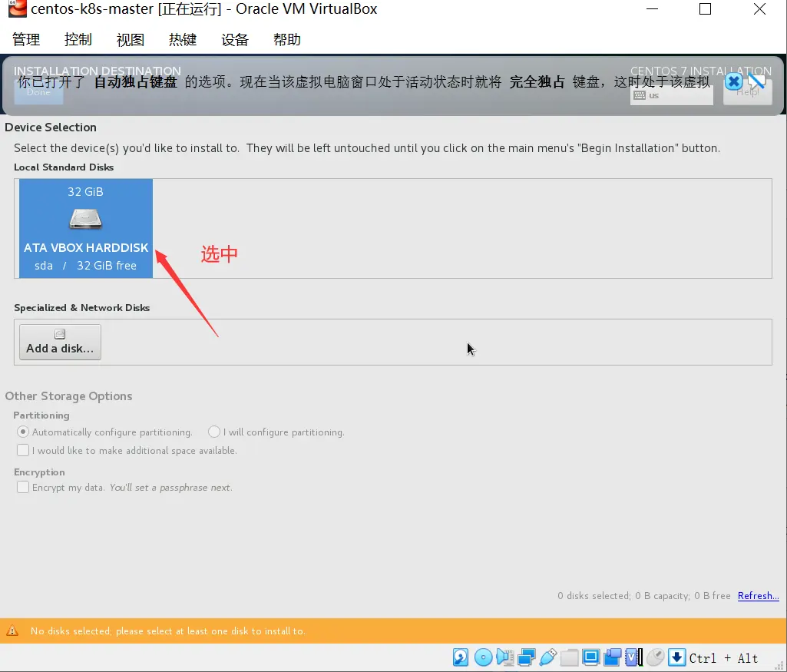Click the Specialized & Network Disks heading

pyautogui.click(x=82, y=308)
